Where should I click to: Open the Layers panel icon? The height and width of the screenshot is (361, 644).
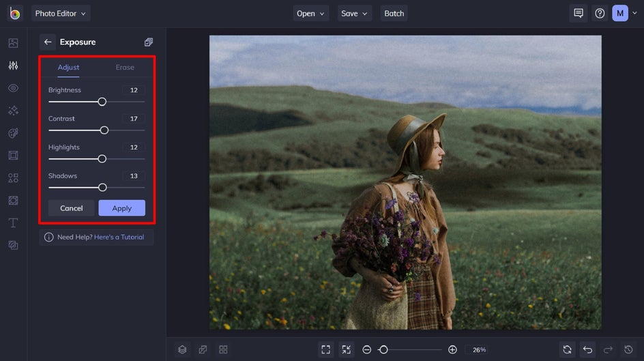[182, 349]
